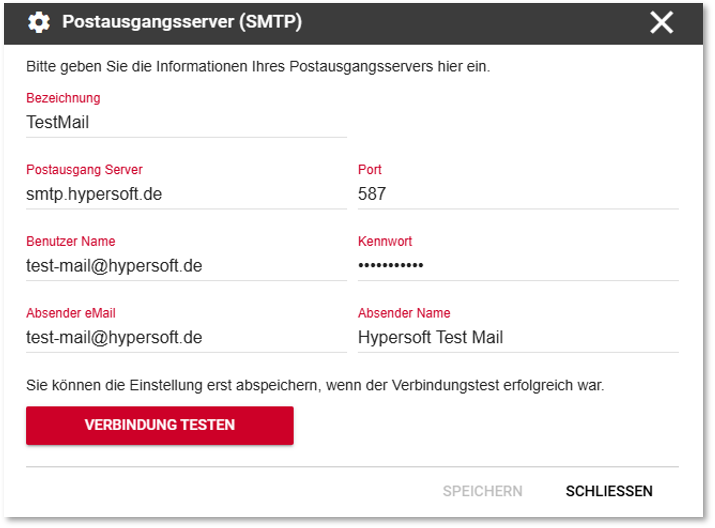Close the dialog with the X icon
The width and height of the screenshot is (715, 528).
pyautogui.click(x=661, y=23)
